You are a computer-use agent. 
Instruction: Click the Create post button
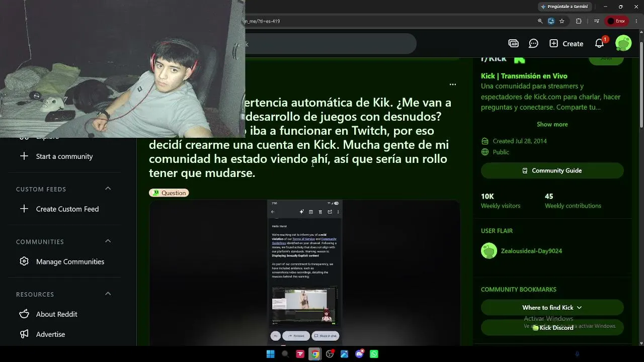coord(567,44)
